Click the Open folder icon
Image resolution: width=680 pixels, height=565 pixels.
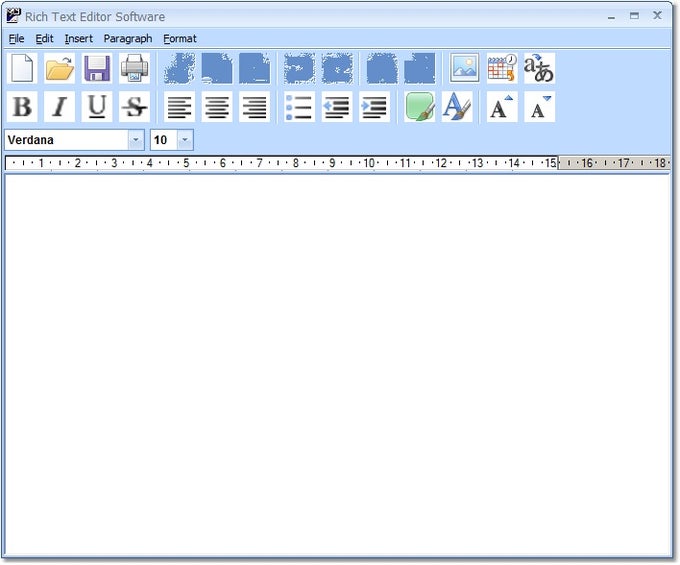pyautogui.click(x=60, y=68)
